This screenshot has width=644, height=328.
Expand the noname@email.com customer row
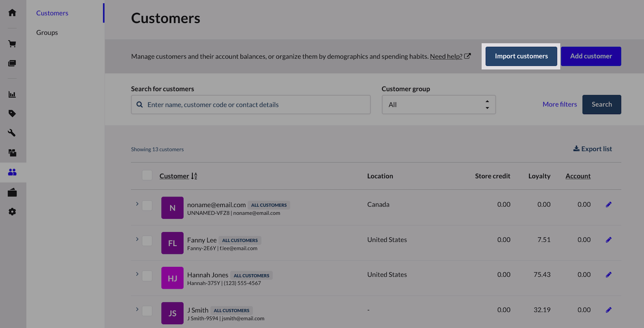point(137,203)
